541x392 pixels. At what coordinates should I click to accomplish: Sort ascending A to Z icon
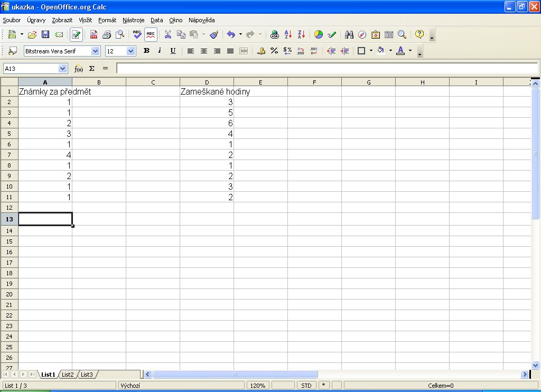288,34
